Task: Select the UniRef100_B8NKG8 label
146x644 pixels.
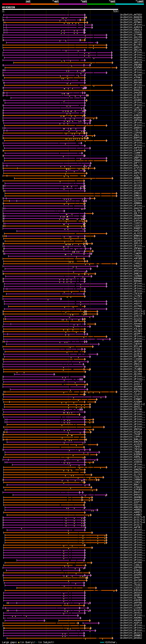Action: coord(131,236)
